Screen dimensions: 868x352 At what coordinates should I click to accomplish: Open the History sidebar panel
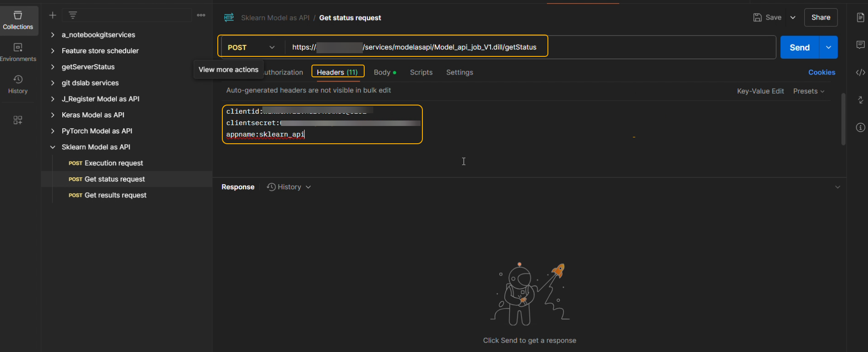tap(18, 84)
